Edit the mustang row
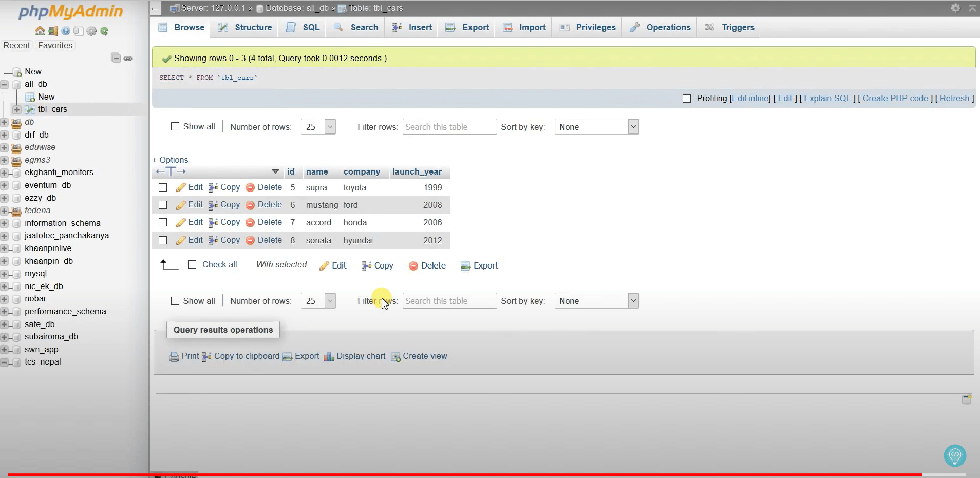 [x=195, y=204]
